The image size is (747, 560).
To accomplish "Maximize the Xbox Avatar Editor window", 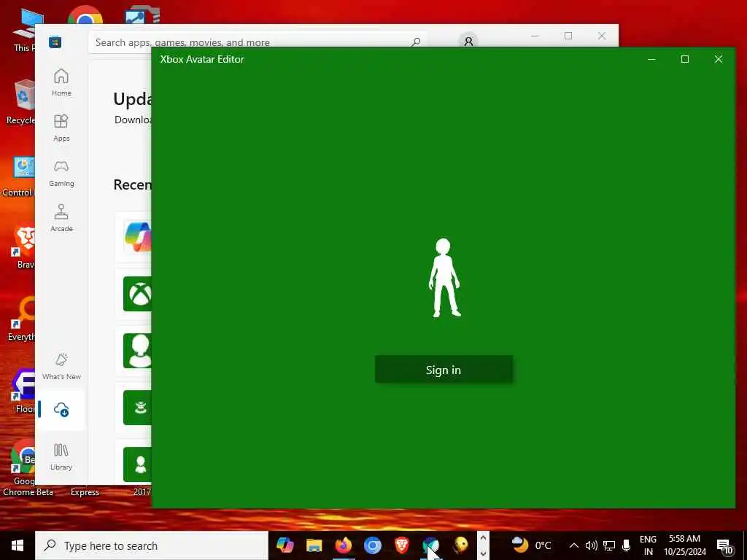I will [x=684, y=59].
